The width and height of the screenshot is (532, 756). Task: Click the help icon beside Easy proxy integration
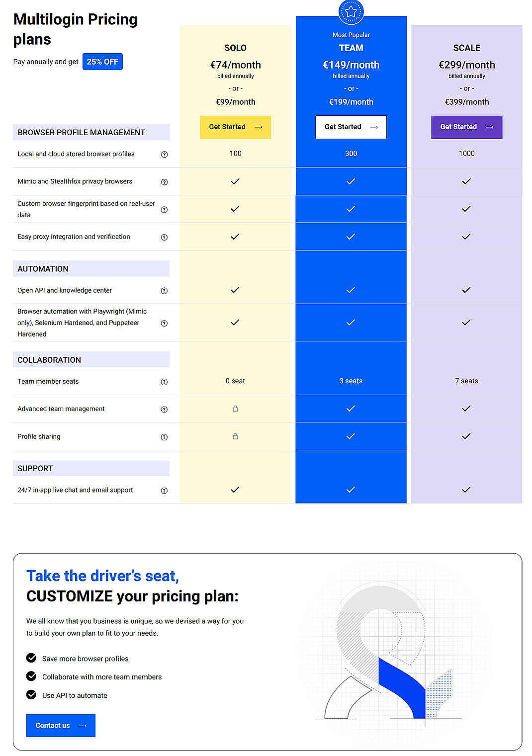[x=164, y=237]
